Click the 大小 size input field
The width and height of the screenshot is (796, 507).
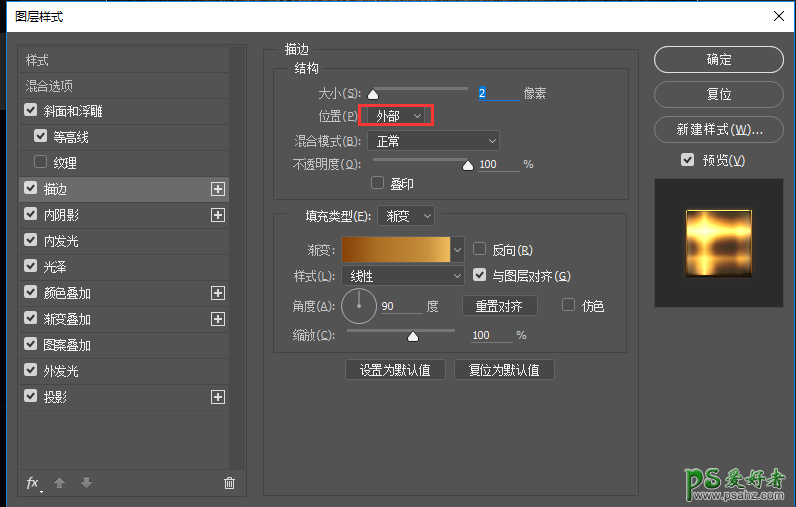(x=498, y=93)
